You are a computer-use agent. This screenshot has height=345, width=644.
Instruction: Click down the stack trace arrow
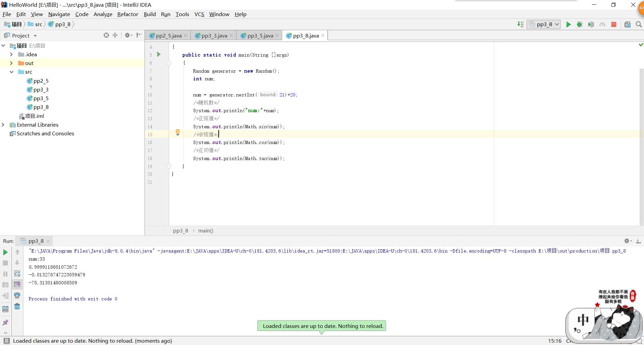[x=17, y=263]
